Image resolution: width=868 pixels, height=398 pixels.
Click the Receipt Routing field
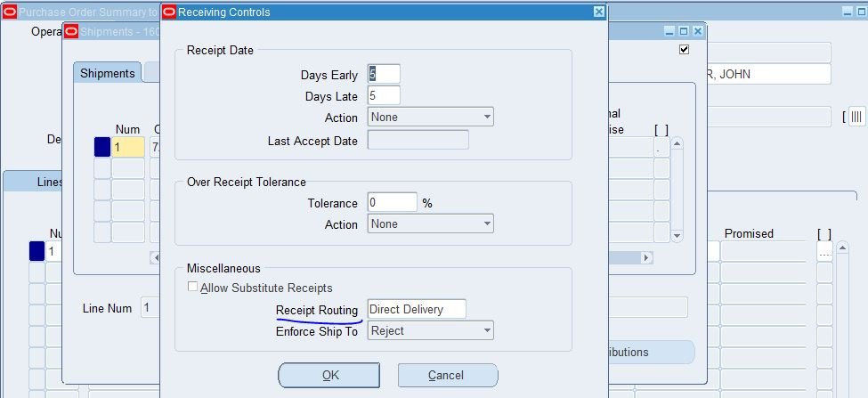[417, 309]
